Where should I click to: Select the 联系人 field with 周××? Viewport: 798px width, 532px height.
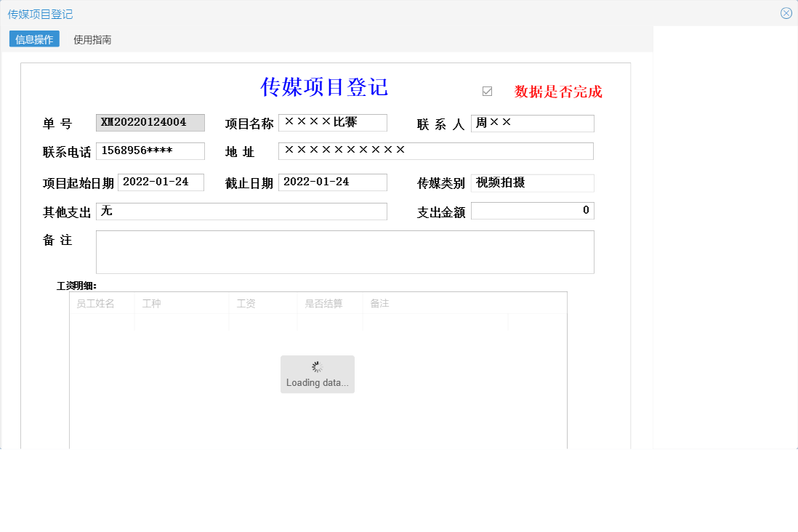click(x=533, y=124)
